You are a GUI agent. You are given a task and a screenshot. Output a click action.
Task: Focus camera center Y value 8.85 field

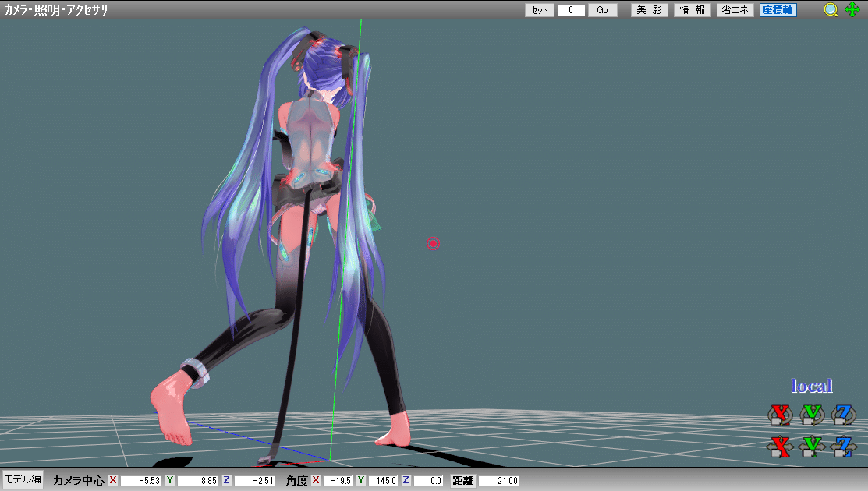coord(198,481)
